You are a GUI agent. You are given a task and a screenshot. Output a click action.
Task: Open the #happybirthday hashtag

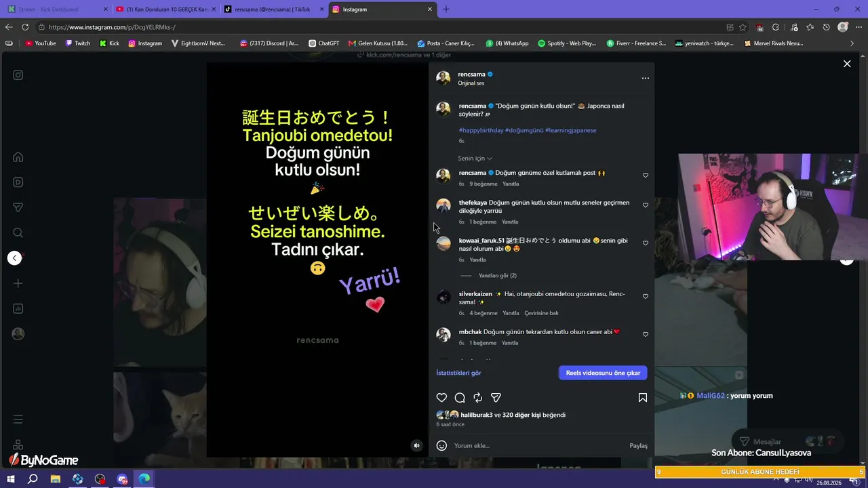coord(481,130)
